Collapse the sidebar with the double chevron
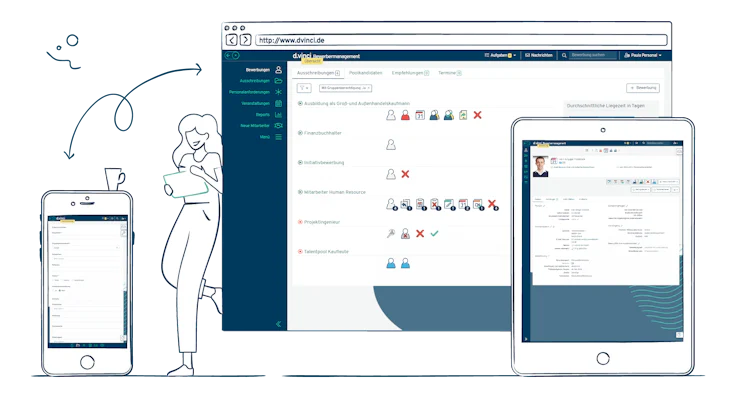Image resolution: width=736 pixels, height=397 pixels. [278, 324]
